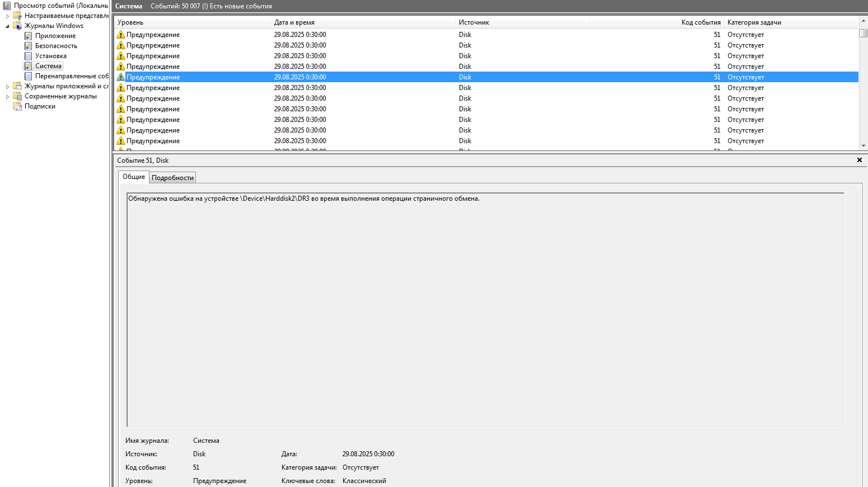The height and width of the screenshot is (487, 868).
Task: Open the Установка log
Action: (x=51, y=56)
